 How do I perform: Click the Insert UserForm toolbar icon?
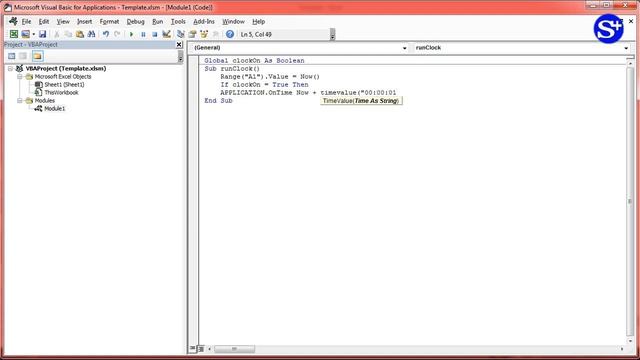26,34
